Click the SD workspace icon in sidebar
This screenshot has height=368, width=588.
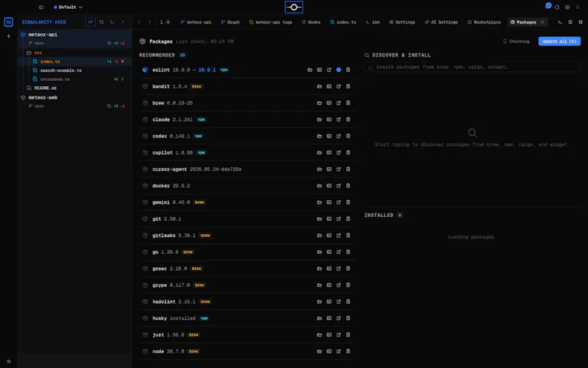9,22
